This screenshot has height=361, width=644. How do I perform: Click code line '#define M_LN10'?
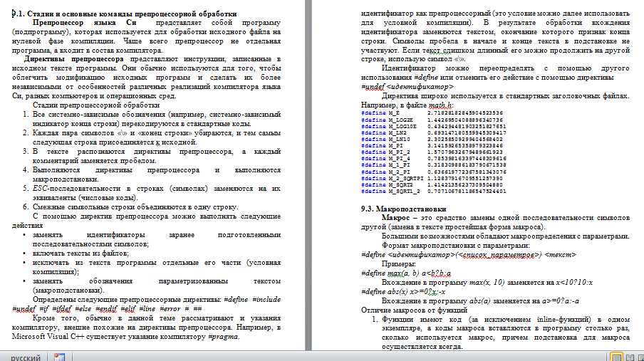[x=432, y=140]
